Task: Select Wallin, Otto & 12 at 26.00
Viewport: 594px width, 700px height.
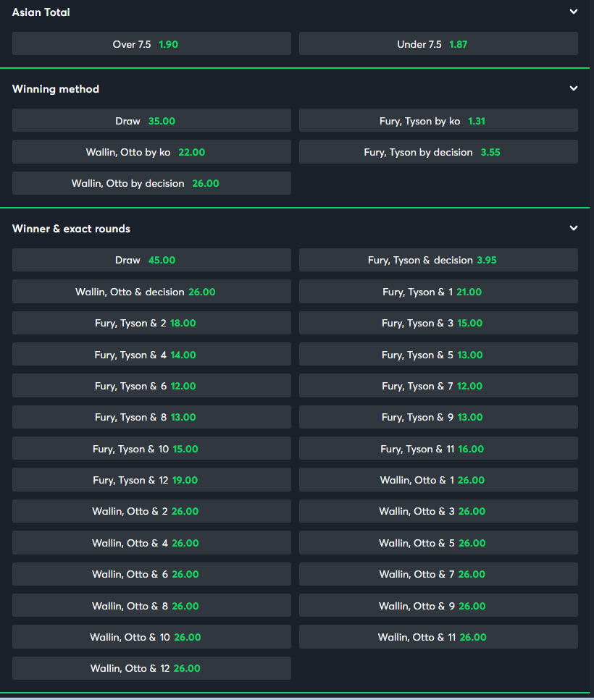Action: tap(151, 668)
